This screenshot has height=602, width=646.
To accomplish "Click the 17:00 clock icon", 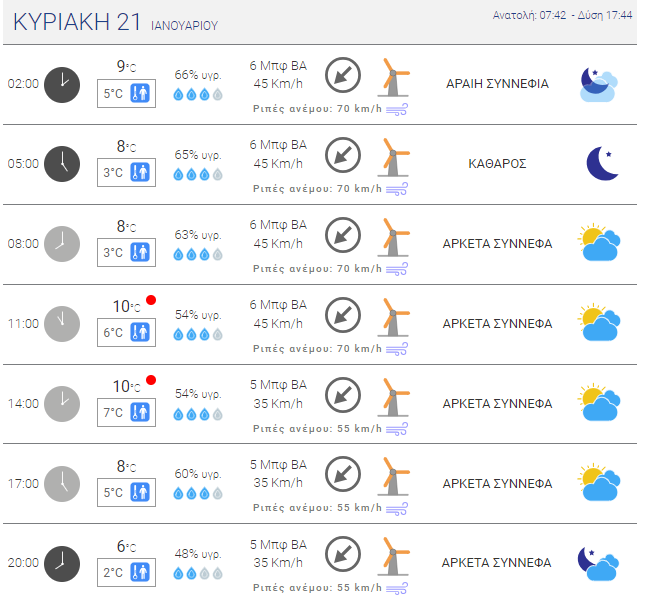I will click(62, 484).
